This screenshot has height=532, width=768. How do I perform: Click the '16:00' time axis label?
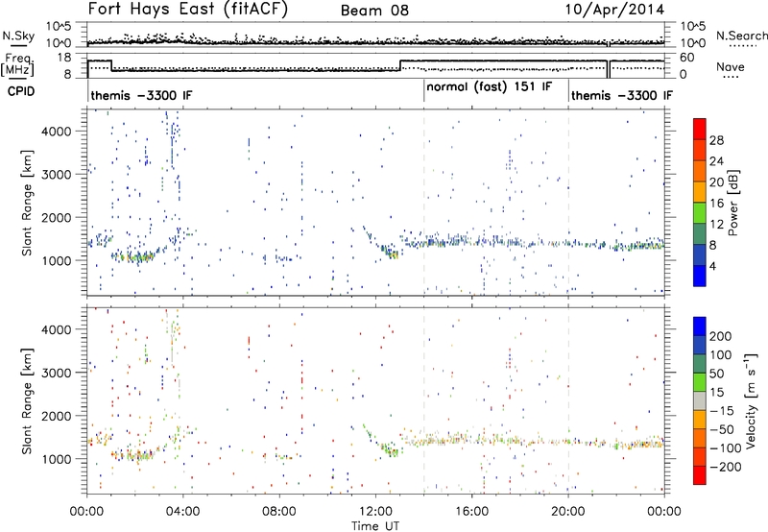tap(471, 512)
